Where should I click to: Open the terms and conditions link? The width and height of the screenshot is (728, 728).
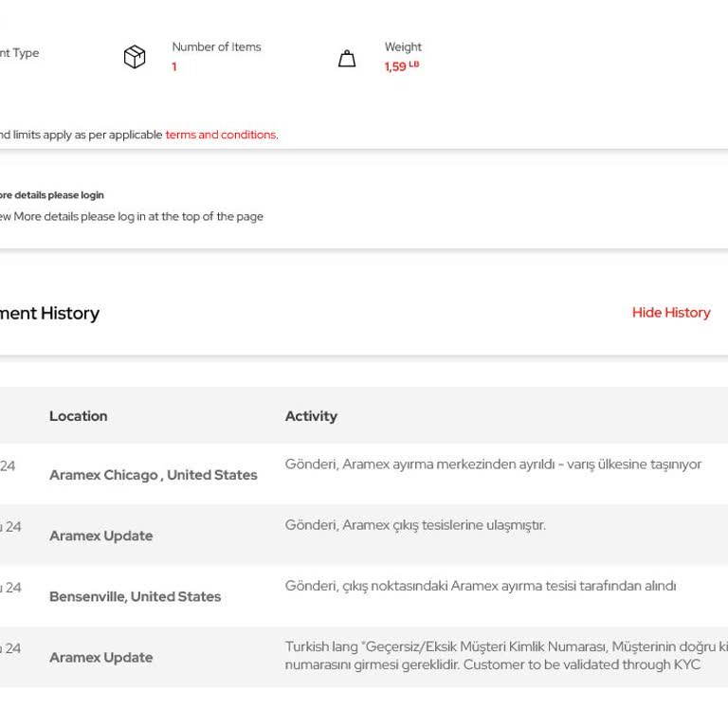(221, 135)
